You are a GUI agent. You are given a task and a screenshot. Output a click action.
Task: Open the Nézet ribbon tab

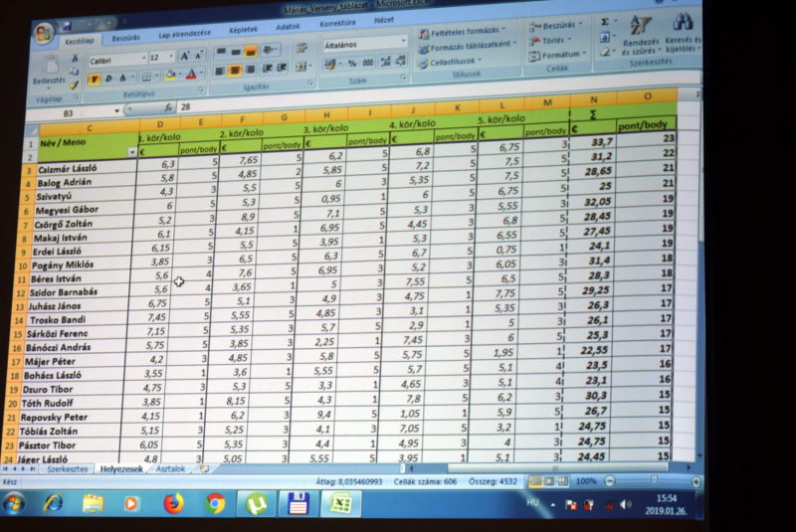click(x=384, y=20)
